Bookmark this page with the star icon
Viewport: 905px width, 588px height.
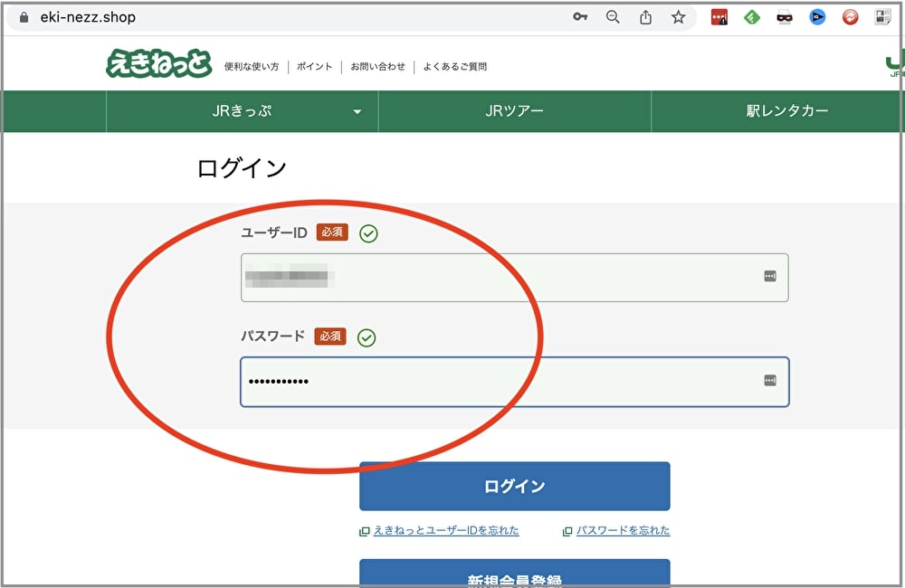(x=678, y=17)
